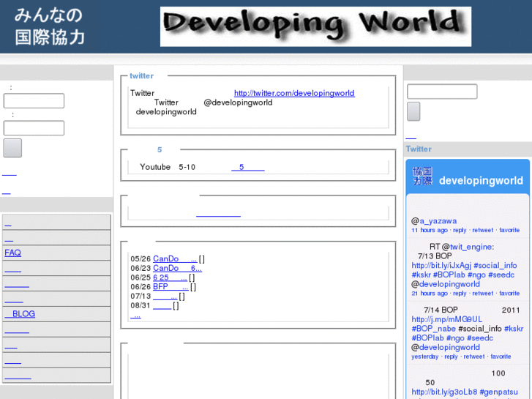Open the 08/31 event link

click(162, 305)
